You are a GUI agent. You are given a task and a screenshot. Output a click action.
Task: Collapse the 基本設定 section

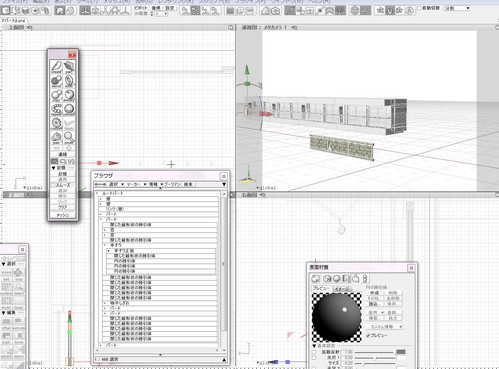coord(314,346)
